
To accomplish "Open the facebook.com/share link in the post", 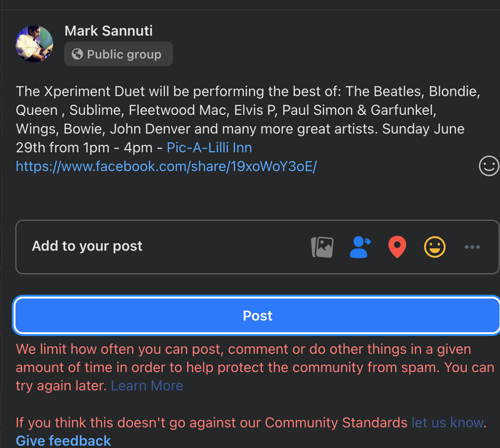I will (166, 166).
